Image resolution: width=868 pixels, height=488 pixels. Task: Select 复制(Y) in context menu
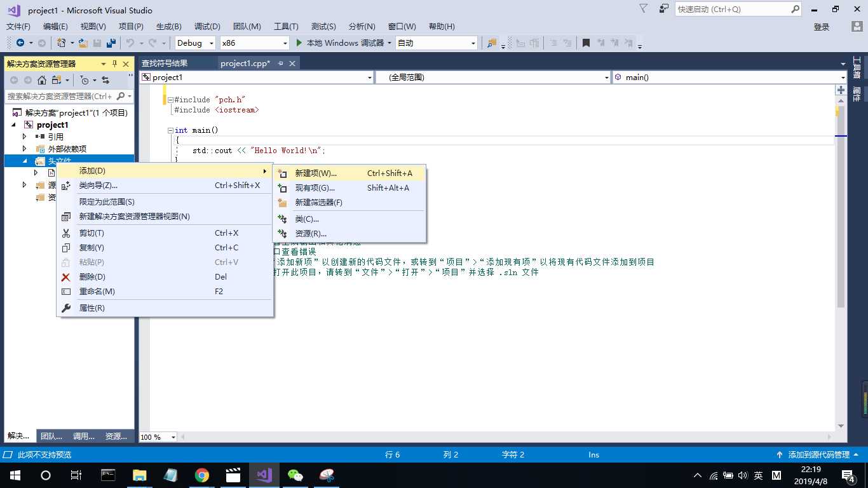point(165,248)
